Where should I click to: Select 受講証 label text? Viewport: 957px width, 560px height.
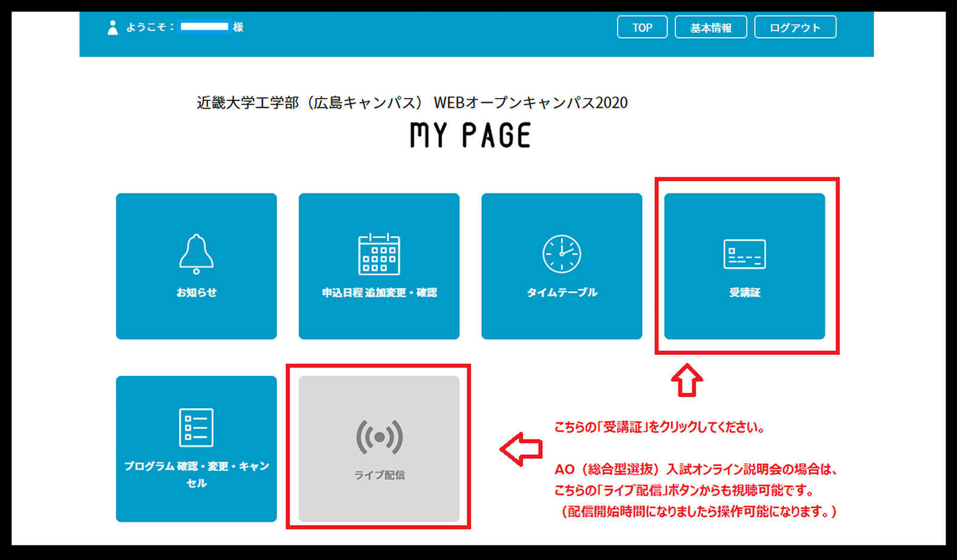pyautogui.click(x=744, y=292)
